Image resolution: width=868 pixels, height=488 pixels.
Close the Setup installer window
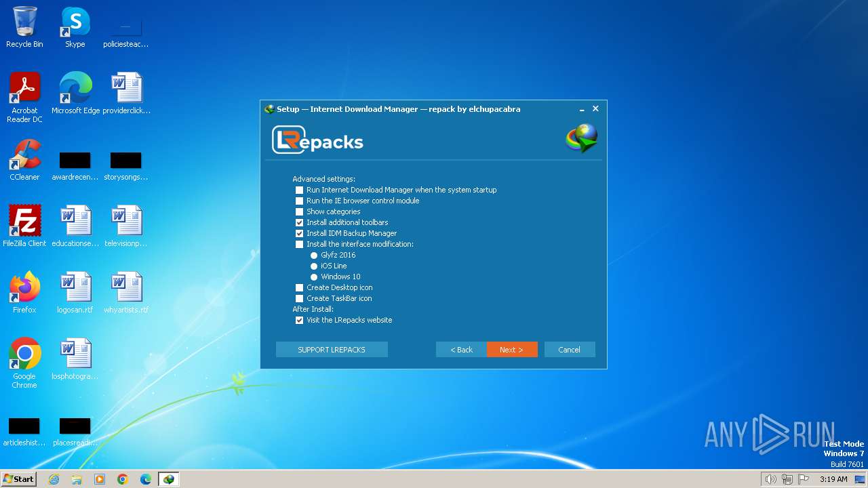point(595,108)
